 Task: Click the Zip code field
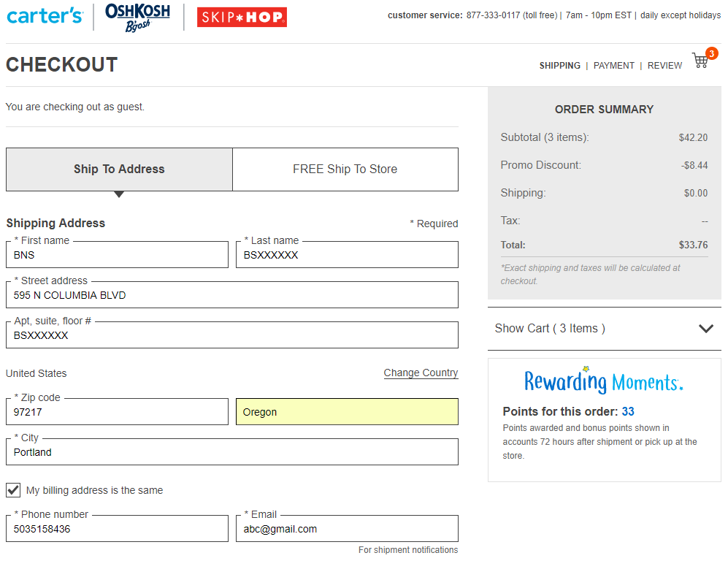pos(117,412)
